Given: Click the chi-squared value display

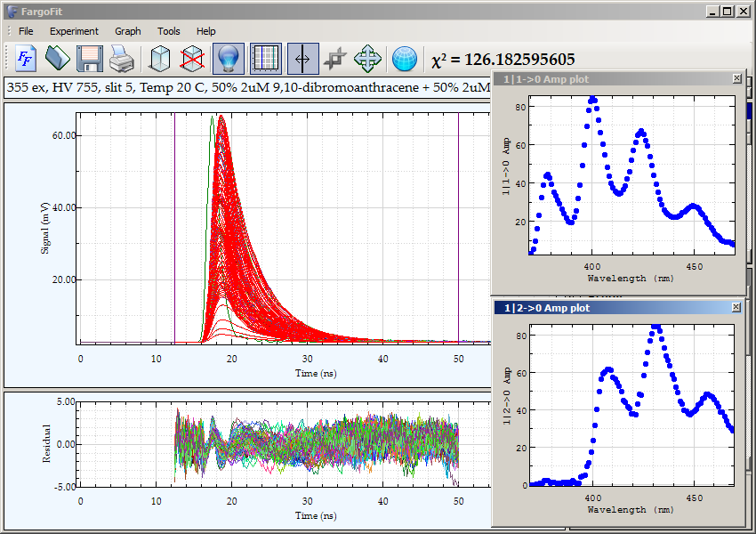Looking at the screenshot, I should point(503,57).
